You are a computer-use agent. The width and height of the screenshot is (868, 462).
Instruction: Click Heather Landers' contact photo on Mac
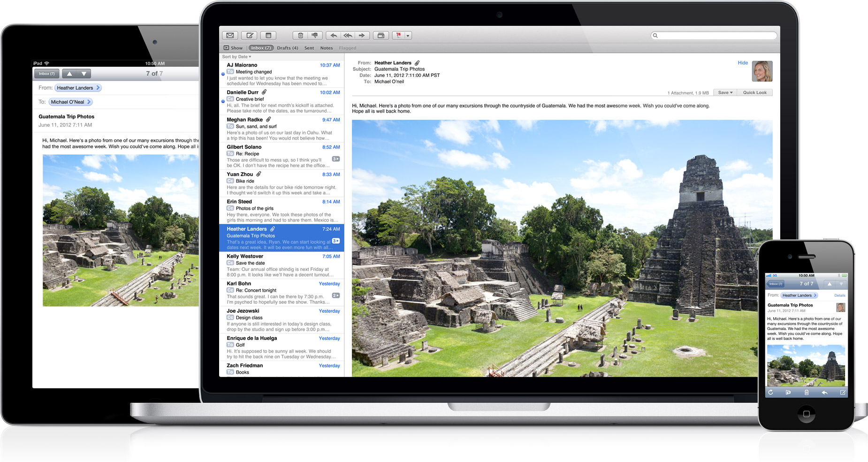tap(762, 71)
